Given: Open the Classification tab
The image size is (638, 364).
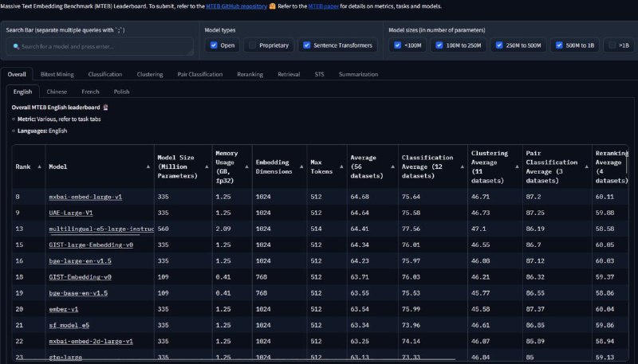Looking at the screenshot, I should click(105, 74).
